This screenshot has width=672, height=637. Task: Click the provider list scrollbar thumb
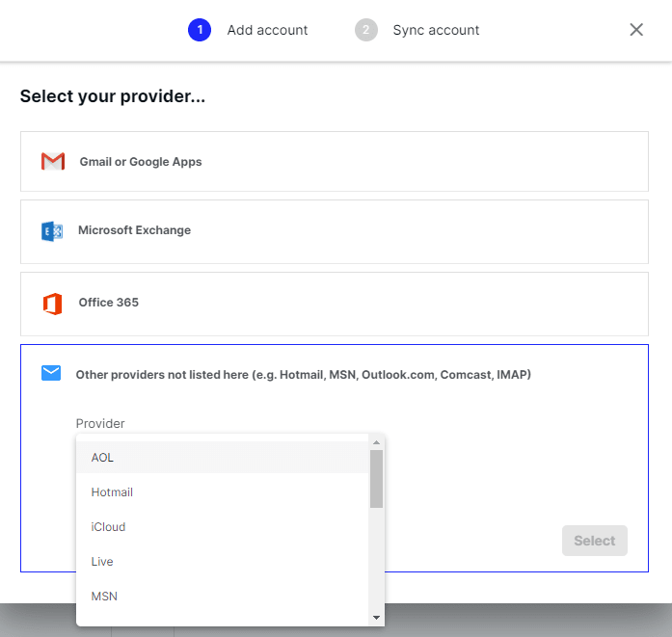(x=376, y=479)
